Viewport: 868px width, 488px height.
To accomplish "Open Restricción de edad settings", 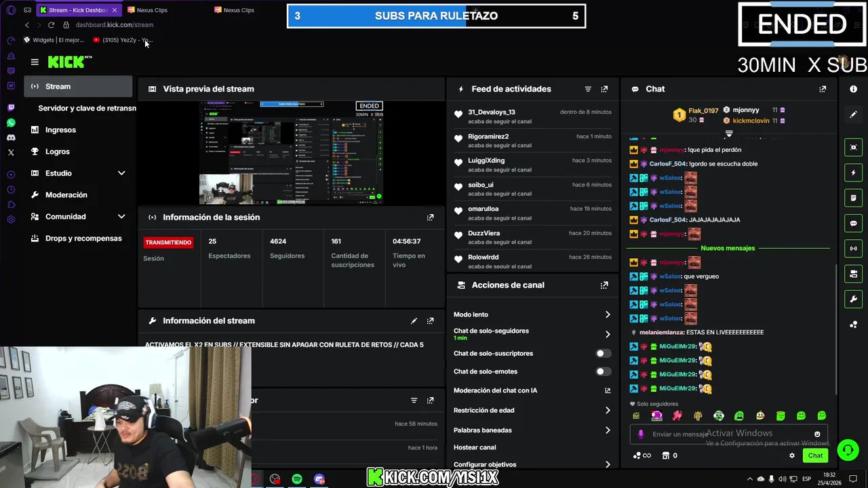I will coord(532,410).
